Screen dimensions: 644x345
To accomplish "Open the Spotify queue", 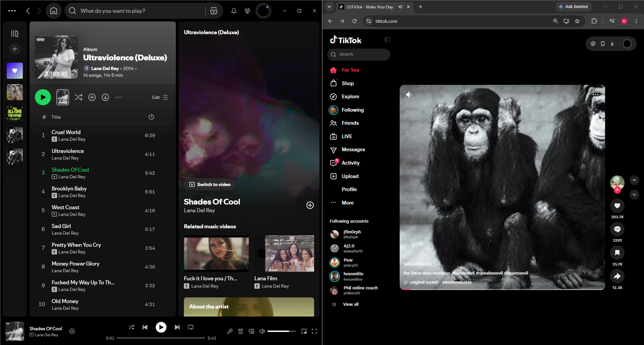I will [x=241, y=331].
